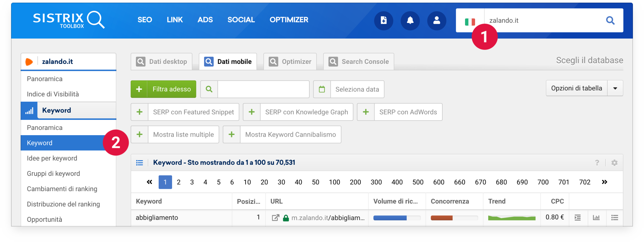
Task: Click plus icon for SERP con AdWords
Action: pyautogui.click(x=366, y=112)
